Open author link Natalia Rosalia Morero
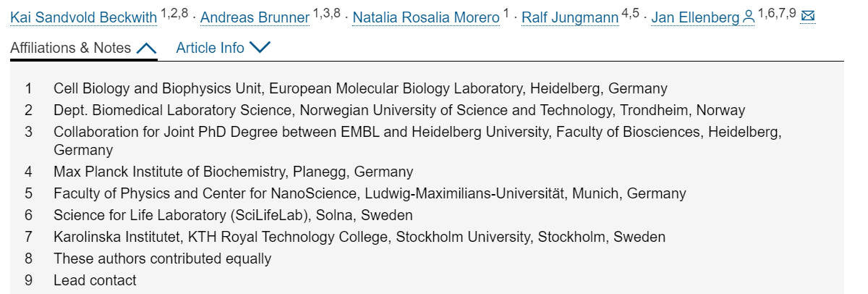 click(426, 17)
